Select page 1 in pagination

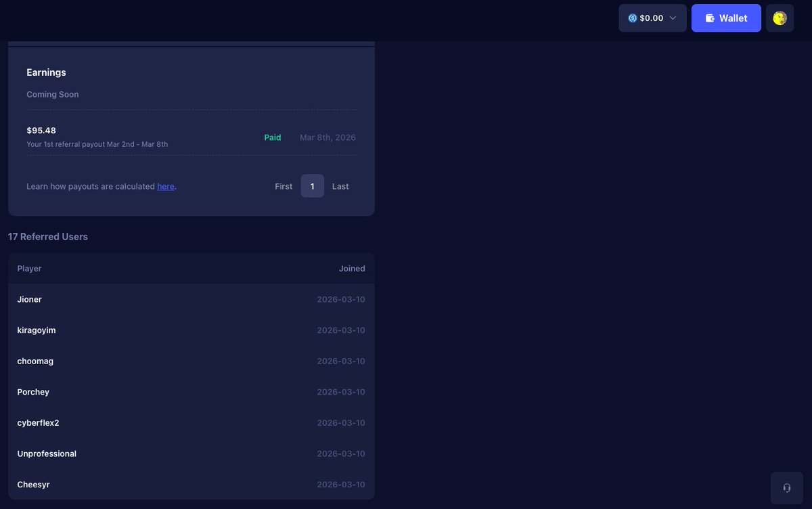[x=313, y=186]
